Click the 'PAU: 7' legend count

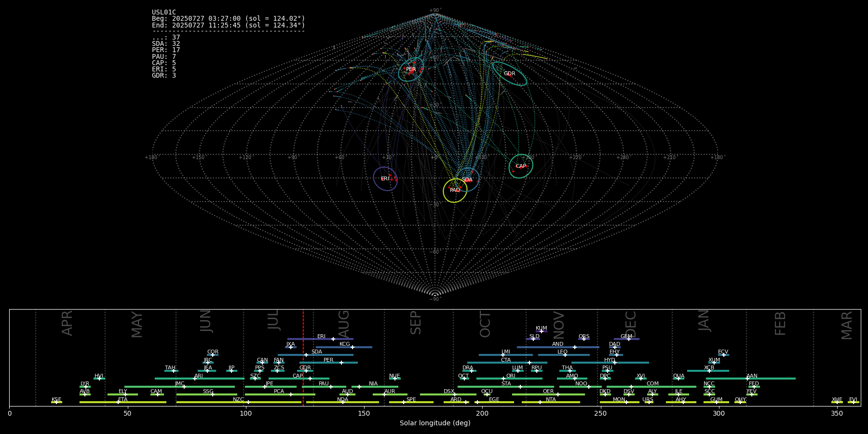click(164, 57)
